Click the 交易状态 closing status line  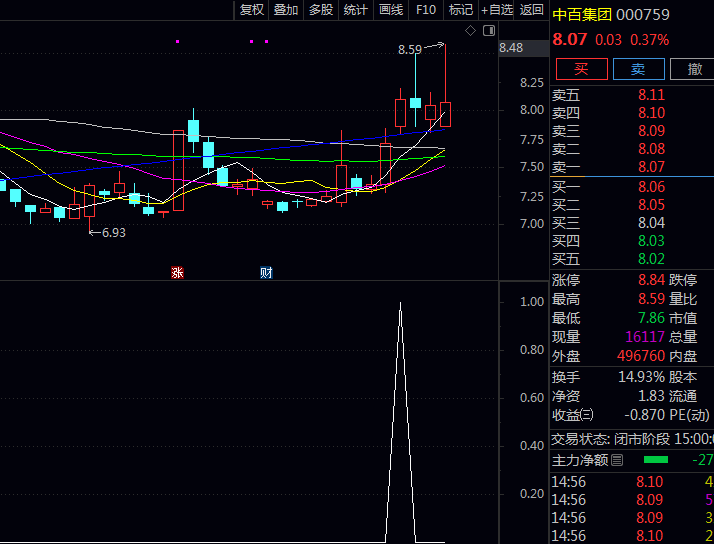click(632, 439)
